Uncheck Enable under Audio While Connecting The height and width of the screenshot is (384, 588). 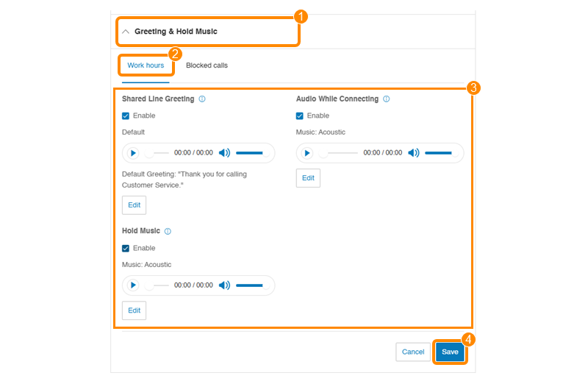coord(300,115)
